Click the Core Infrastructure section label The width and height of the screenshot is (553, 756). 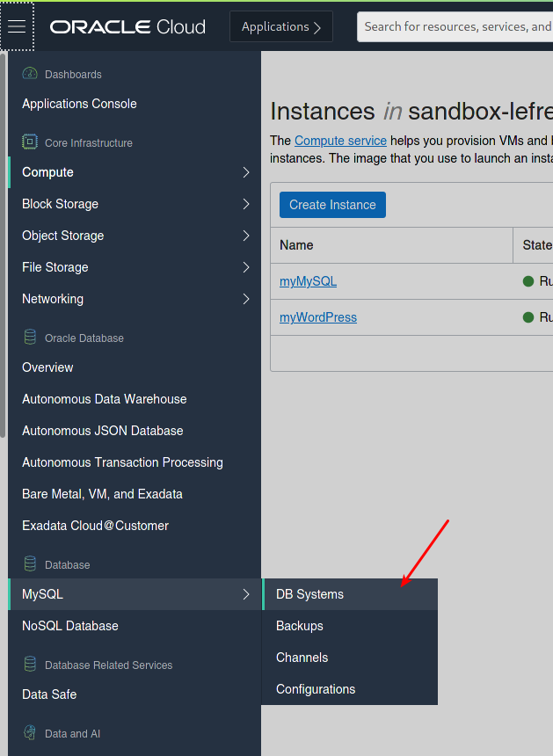(x=89, y=142)
